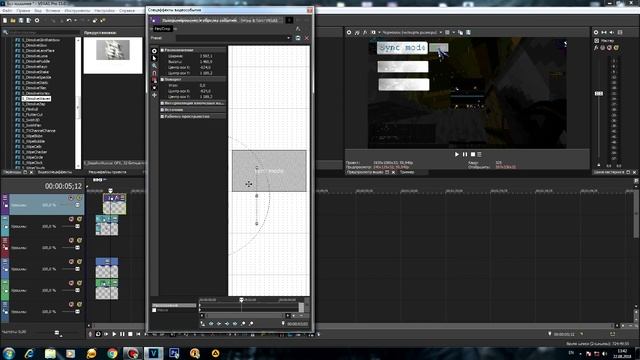Toggle Sync Cursor in Pan/Crop keyframe bar
This screenshot has height=360, width=640.
coord(203,323)
